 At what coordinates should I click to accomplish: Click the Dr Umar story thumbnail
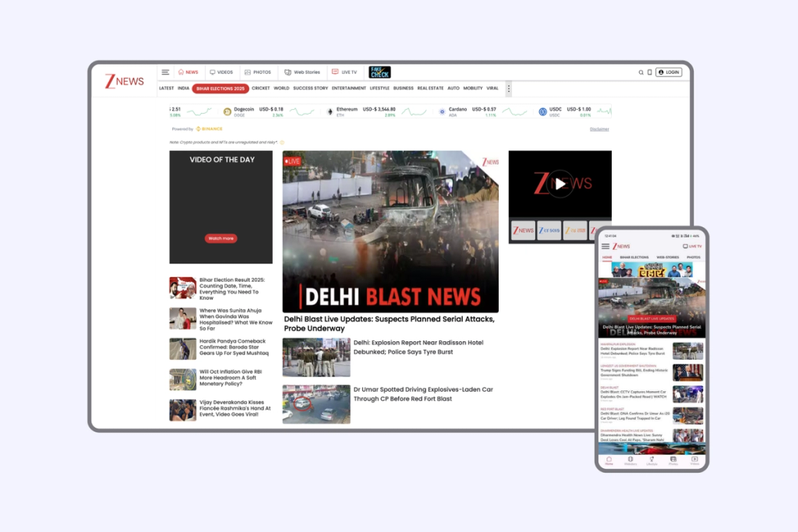pyautogui.click(x=316, y=404)
